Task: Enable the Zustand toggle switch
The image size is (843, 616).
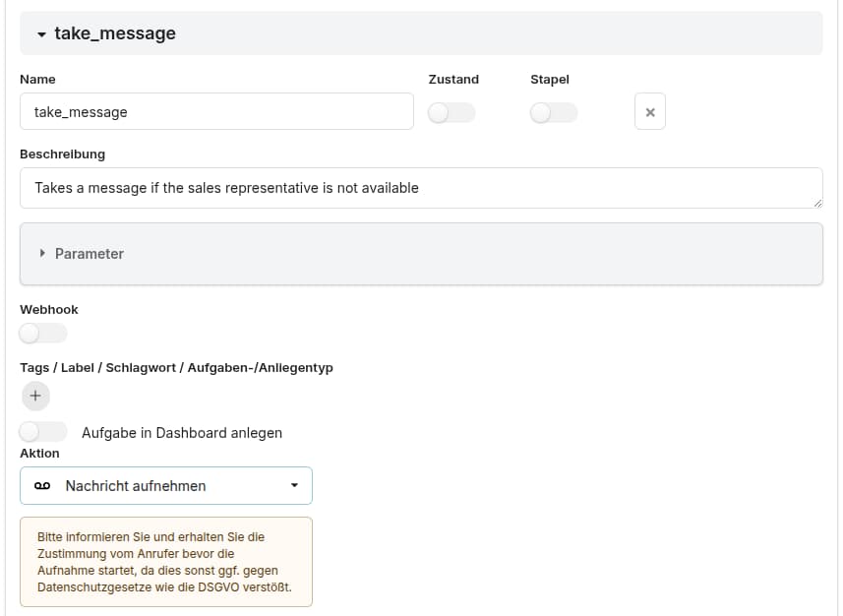Action: pos(452,113)
